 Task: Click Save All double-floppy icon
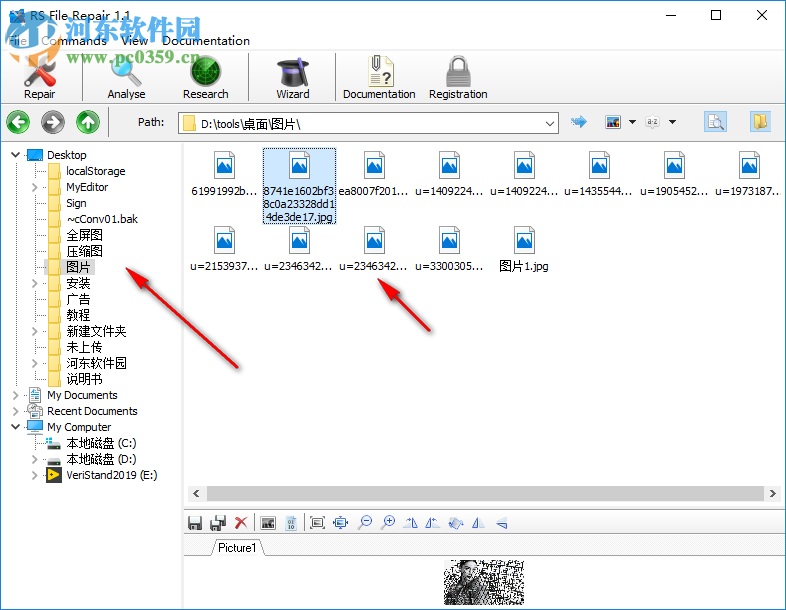pos(218,523)
